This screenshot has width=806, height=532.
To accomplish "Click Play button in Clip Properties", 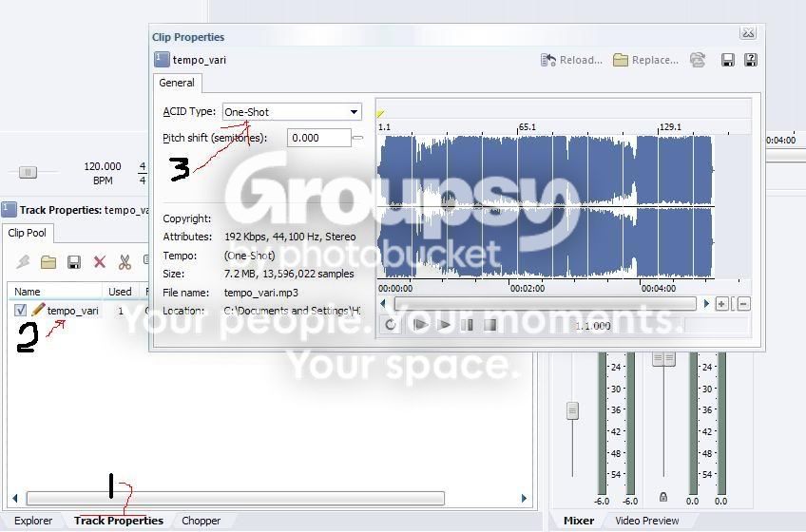I will point(444,325).
